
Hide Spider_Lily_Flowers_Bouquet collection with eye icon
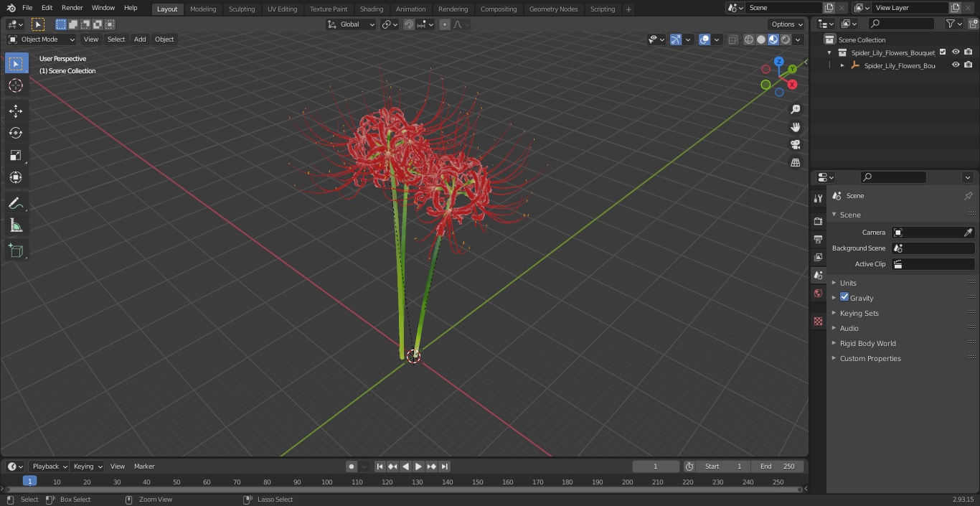click(956, 52)
